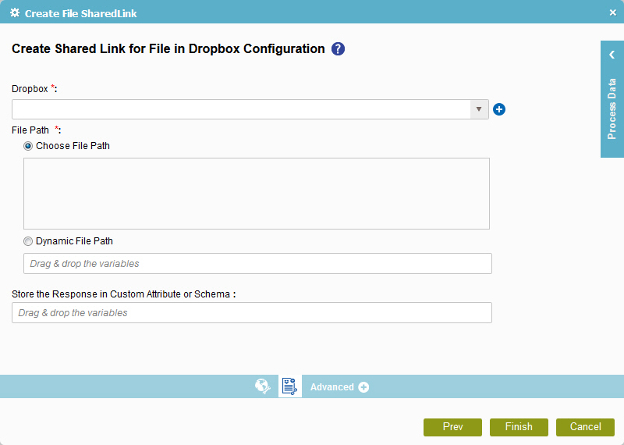The width and height of the screenshot is (624, 445).
Task: Select the configuration document icon tab
Action: coord(290,386)
